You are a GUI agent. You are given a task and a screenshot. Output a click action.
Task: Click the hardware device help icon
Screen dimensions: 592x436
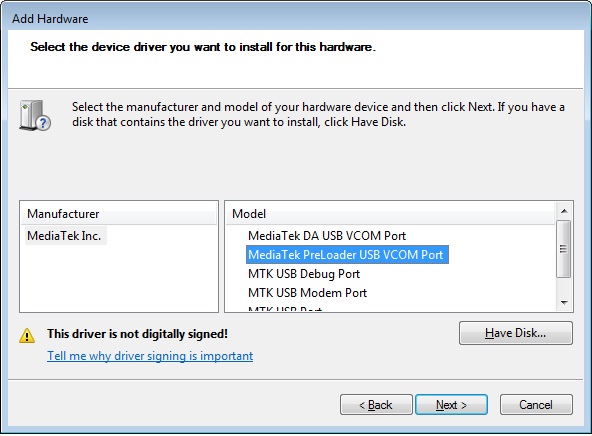pyautogui.click(x=35, y=116)
